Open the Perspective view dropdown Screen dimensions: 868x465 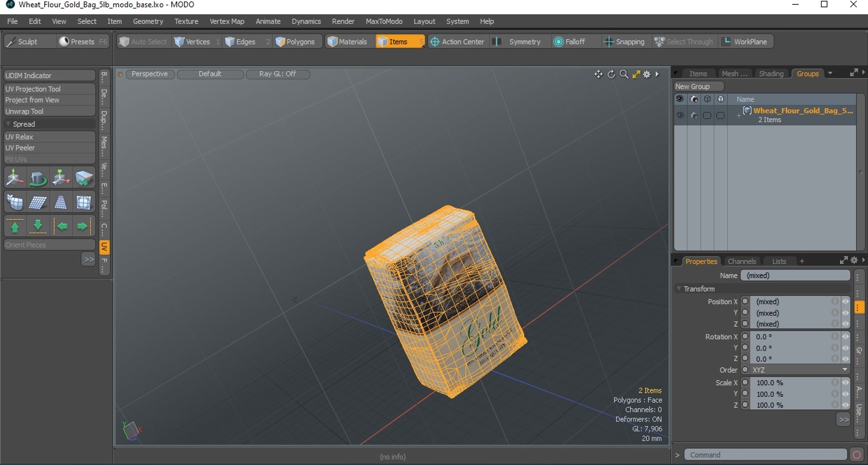[150, 74]
